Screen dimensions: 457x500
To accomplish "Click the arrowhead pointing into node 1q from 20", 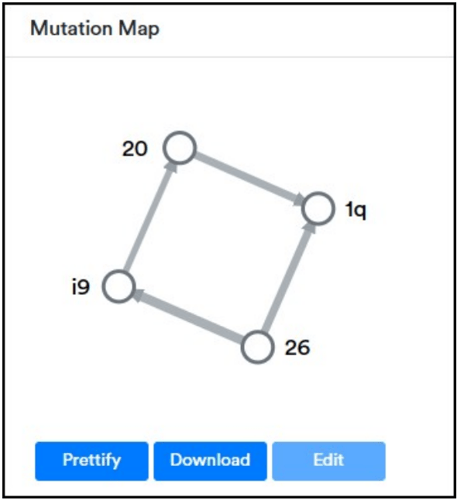I will click(298, 199).
